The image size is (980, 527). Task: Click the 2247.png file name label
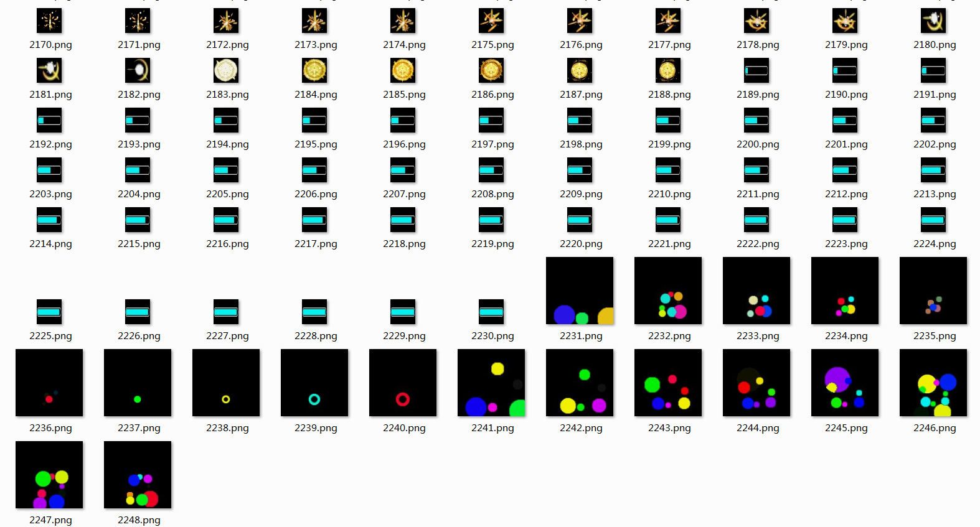tap(50, 520)
